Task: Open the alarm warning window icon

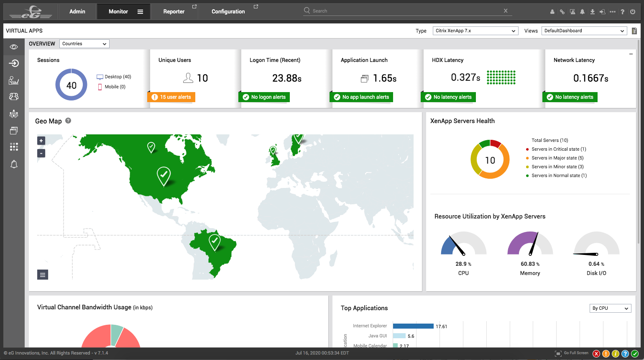Action: coord(572,12)
